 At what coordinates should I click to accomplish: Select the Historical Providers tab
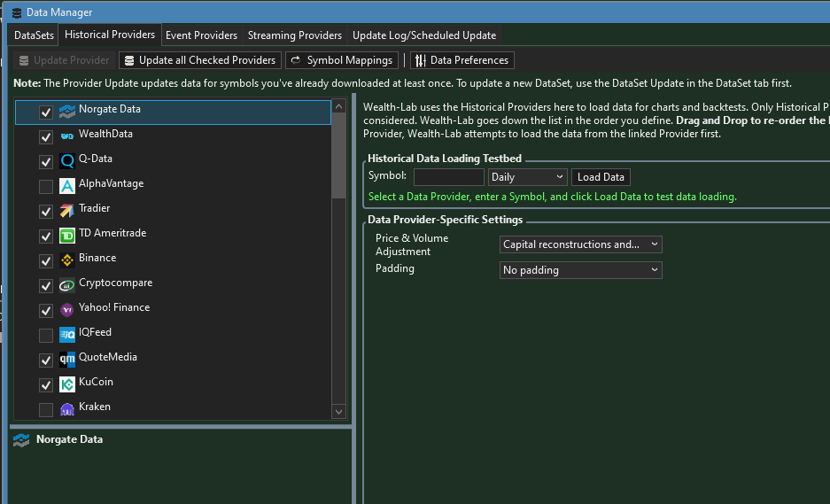[x=110, y=35]
